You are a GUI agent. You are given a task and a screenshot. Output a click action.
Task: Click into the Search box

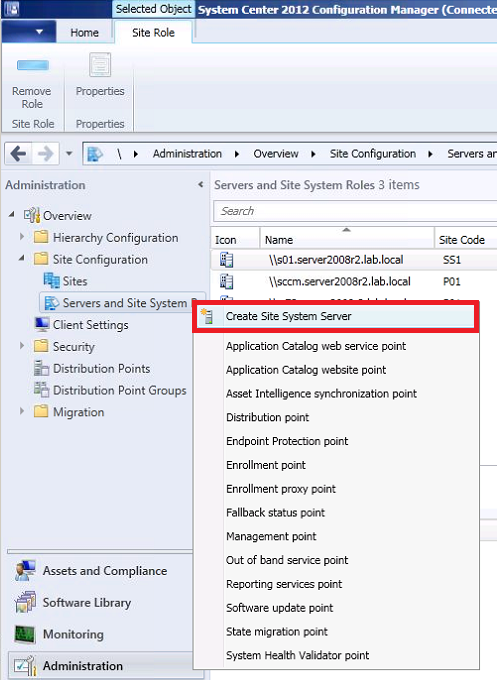click(355, 211)
